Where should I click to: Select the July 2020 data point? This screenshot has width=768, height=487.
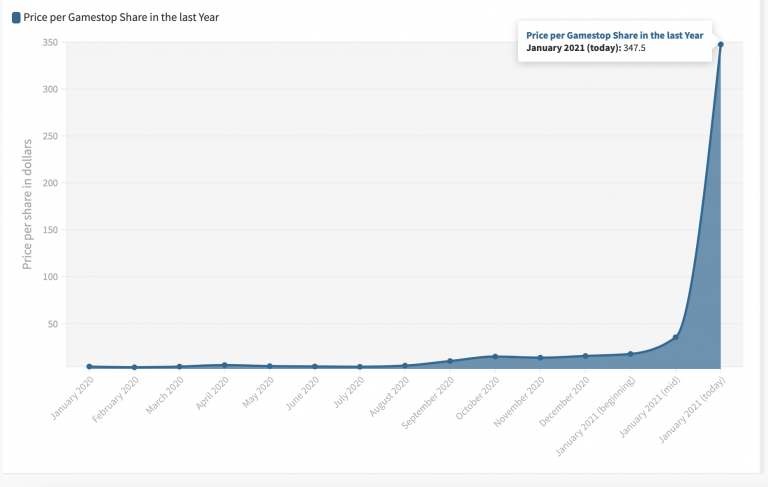click(x=360, y=366)
